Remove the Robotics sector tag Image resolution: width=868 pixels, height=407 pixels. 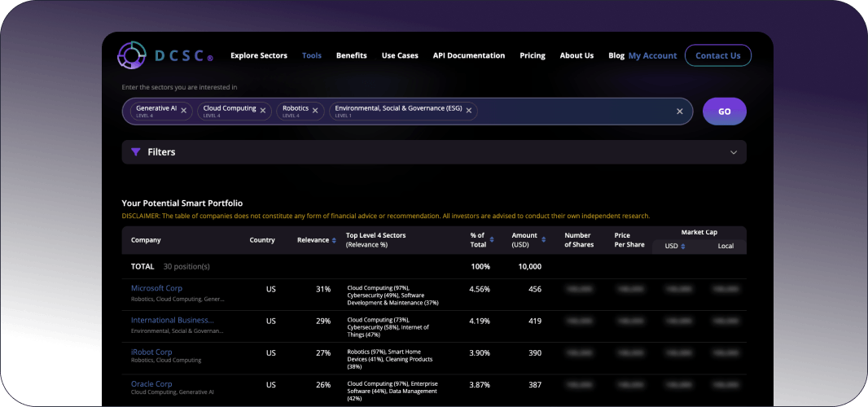click(x=315, y=111)
